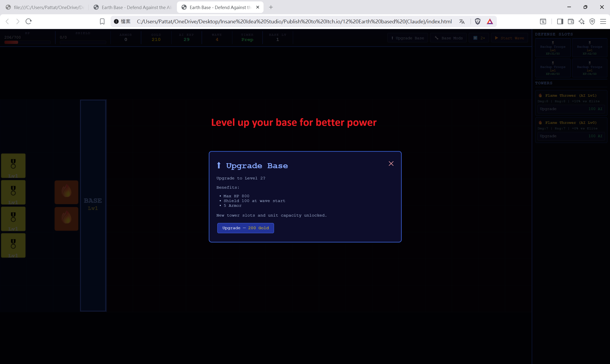Open the browser hamburger menu
The height and width of the screenshot is (364, 610).
click(x=603, y=22)
